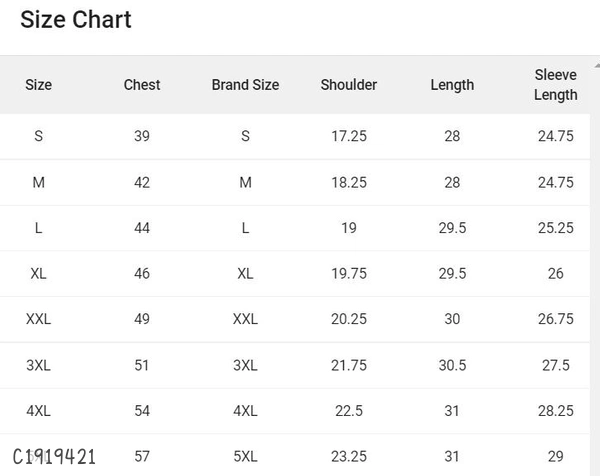Select shoulder value 18.25 for size M
This screenshot has width=600, height=476.
[x=349, y=182]
